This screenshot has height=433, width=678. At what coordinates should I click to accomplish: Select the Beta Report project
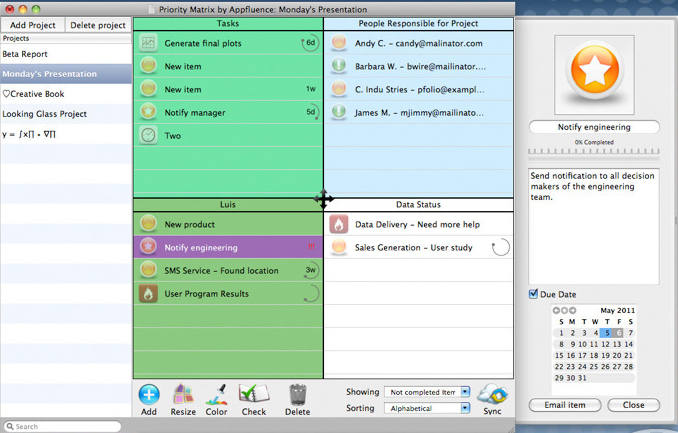pyautogui.click(x=25, y=54)
